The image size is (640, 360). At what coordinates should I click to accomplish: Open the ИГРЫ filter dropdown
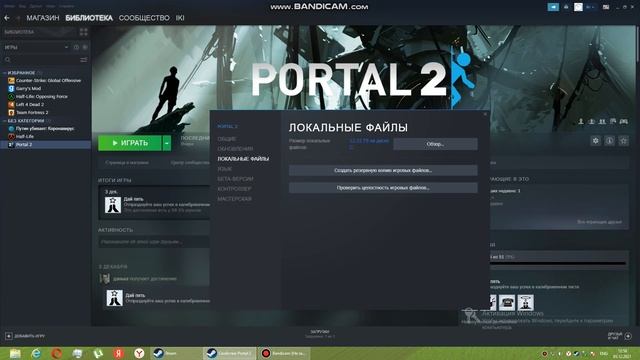click(36, 47)
